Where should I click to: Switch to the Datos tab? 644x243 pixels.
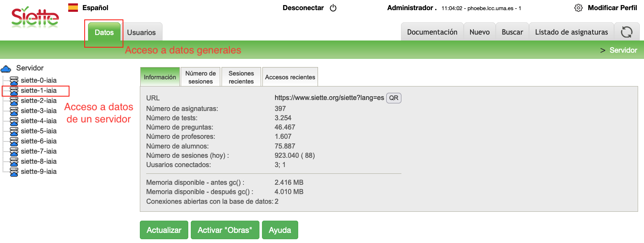tap(104, 32)
